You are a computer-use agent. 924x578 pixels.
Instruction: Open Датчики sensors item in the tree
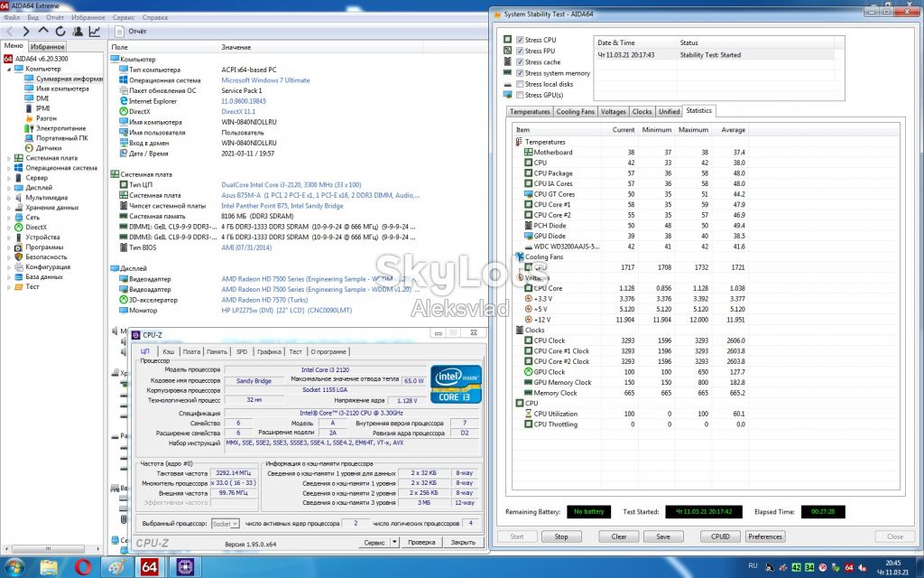point(49,148)
